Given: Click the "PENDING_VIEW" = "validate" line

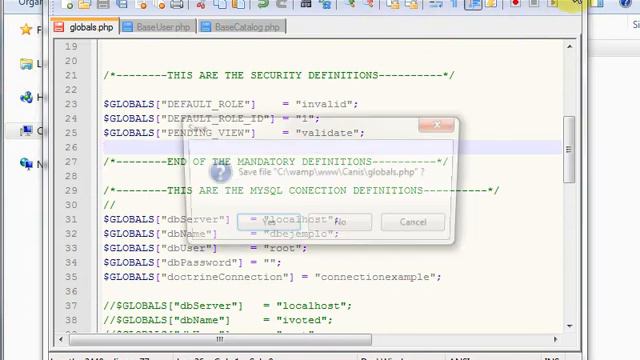Looking at the screenshot, I should click(234, 133).
